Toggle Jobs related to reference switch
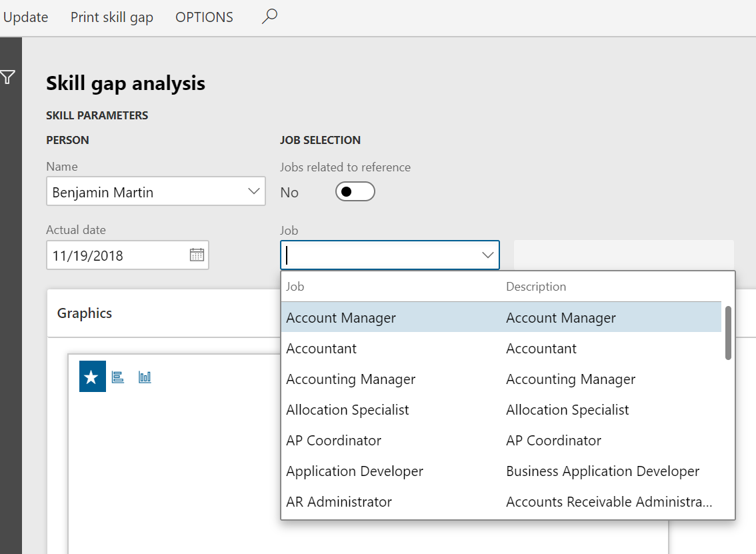The height and width of the screenshot is (554, 756). tap(355, 192)
